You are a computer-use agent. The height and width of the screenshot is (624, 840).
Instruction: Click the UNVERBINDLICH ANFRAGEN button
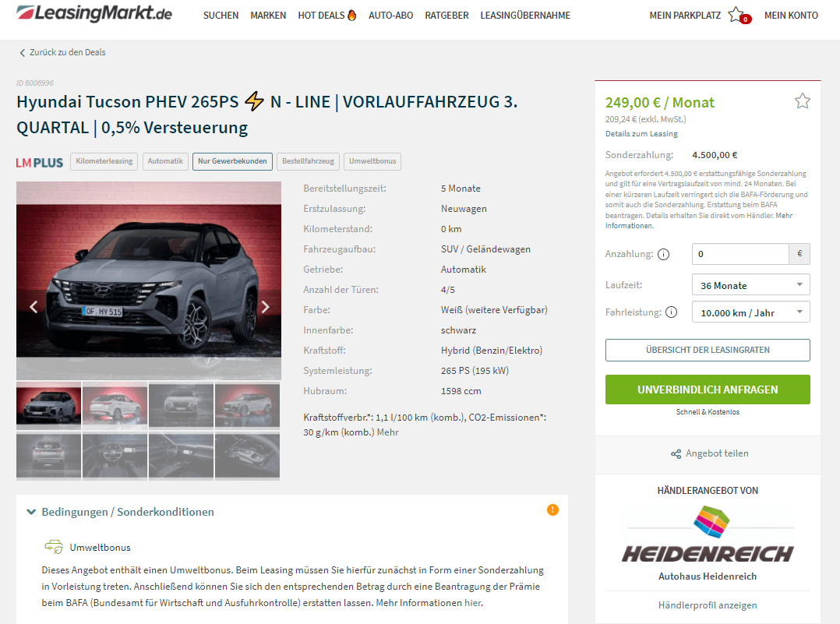[x=708, y=390]
